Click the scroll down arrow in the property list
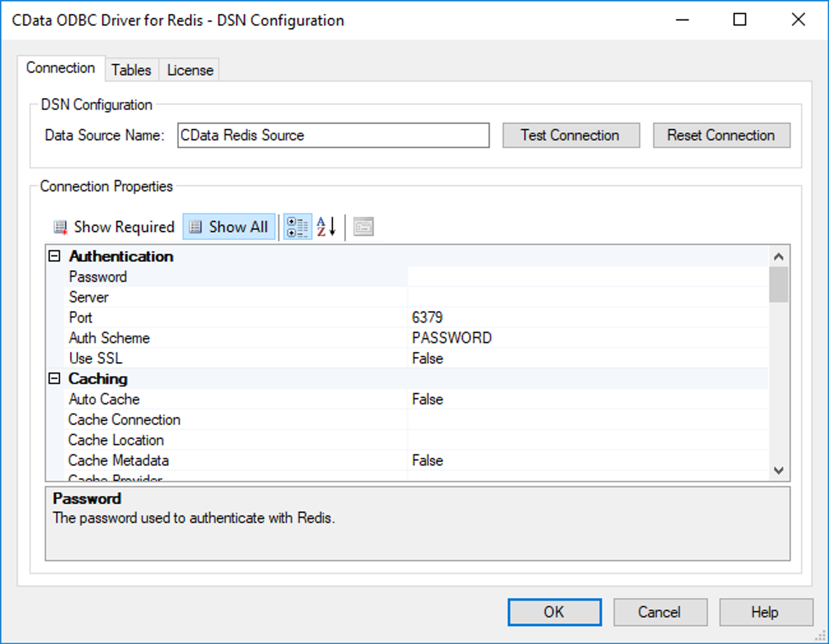Viewport: 829px width, 644px height. pos(778,471)
